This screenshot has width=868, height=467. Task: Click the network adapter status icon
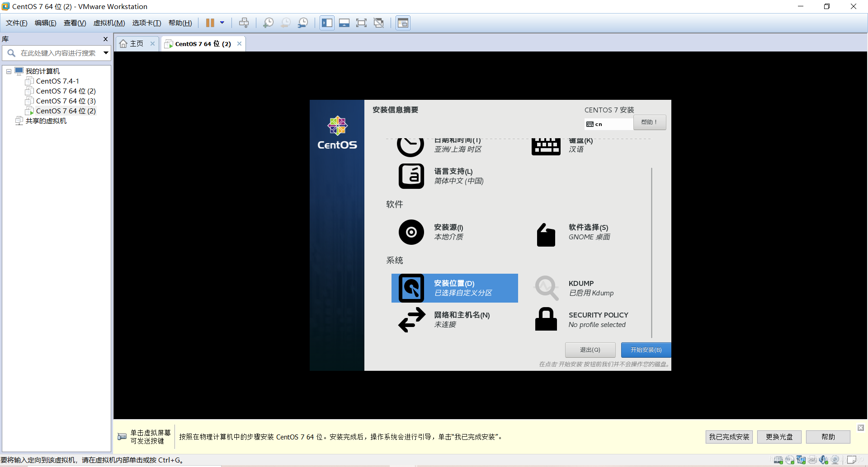(x=801, y=460)
